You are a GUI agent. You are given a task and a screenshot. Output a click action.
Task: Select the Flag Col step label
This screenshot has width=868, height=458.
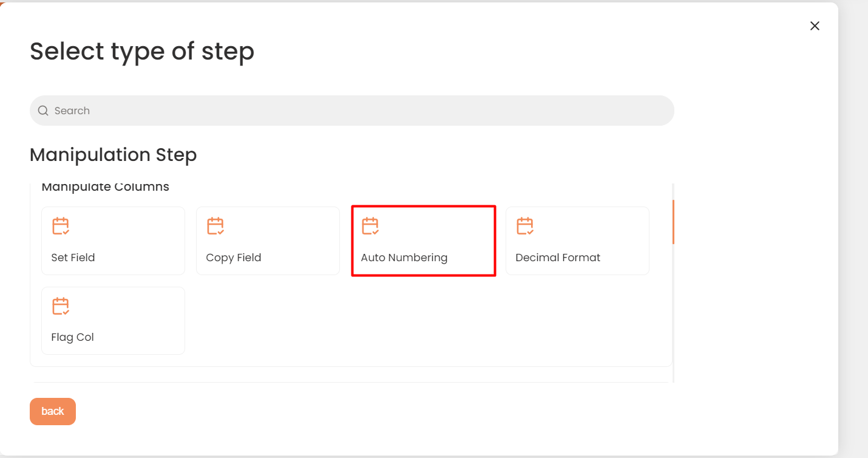(x=72, y=337)
